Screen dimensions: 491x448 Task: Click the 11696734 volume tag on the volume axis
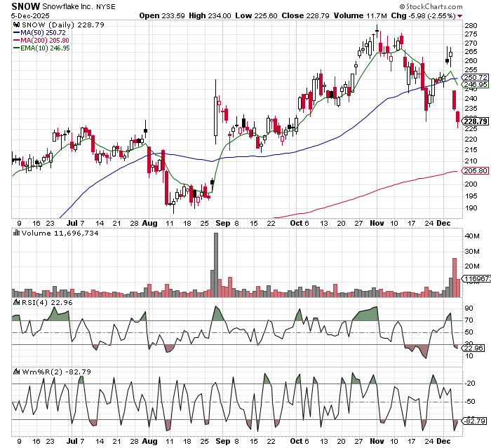tap(476, 279)
